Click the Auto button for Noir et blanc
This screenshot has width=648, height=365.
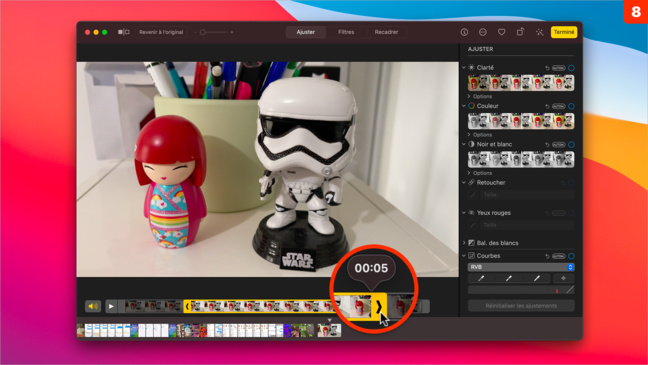tap(559, 145)
